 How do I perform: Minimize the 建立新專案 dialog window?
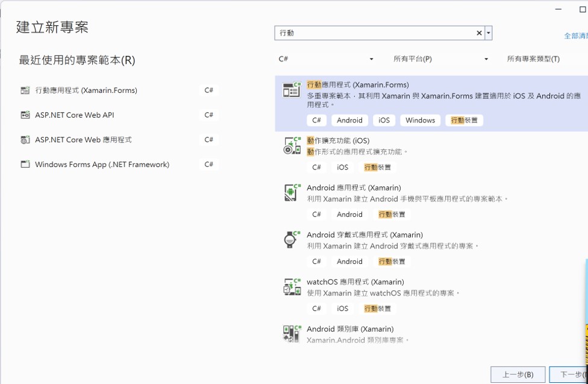tap(558, 9)
